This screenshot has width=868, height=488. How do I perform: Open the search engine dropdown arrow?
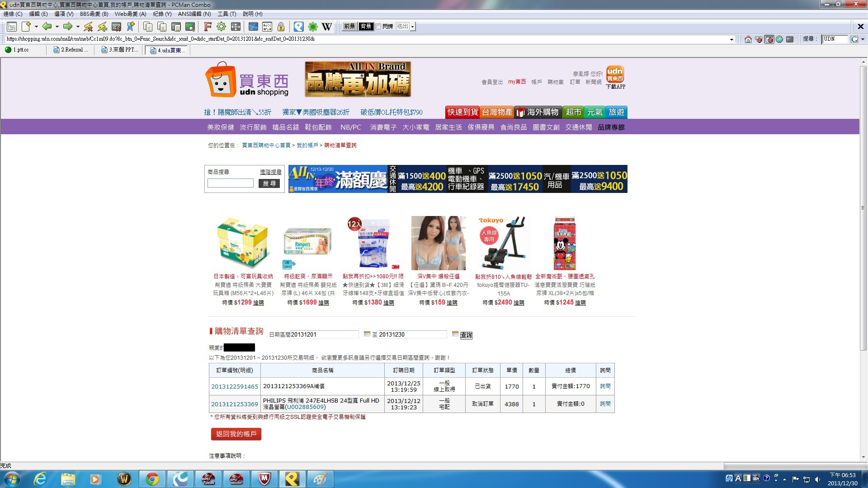[863, 39]
